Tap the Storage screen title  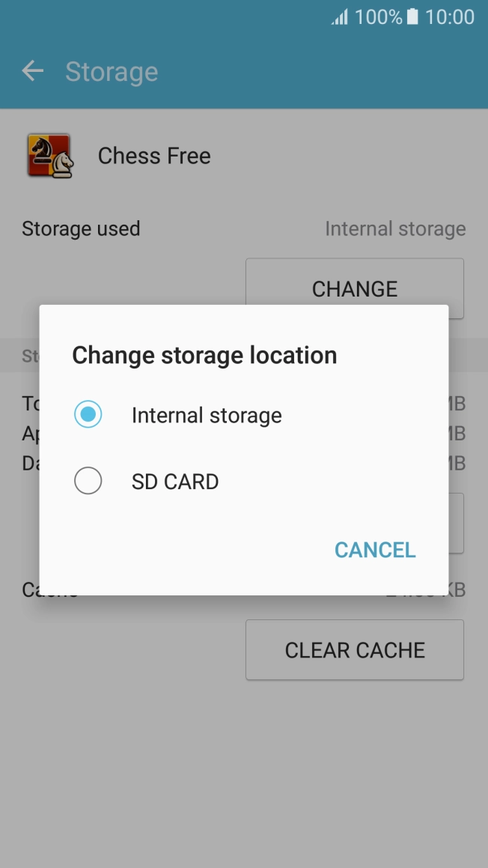point(112,71)
